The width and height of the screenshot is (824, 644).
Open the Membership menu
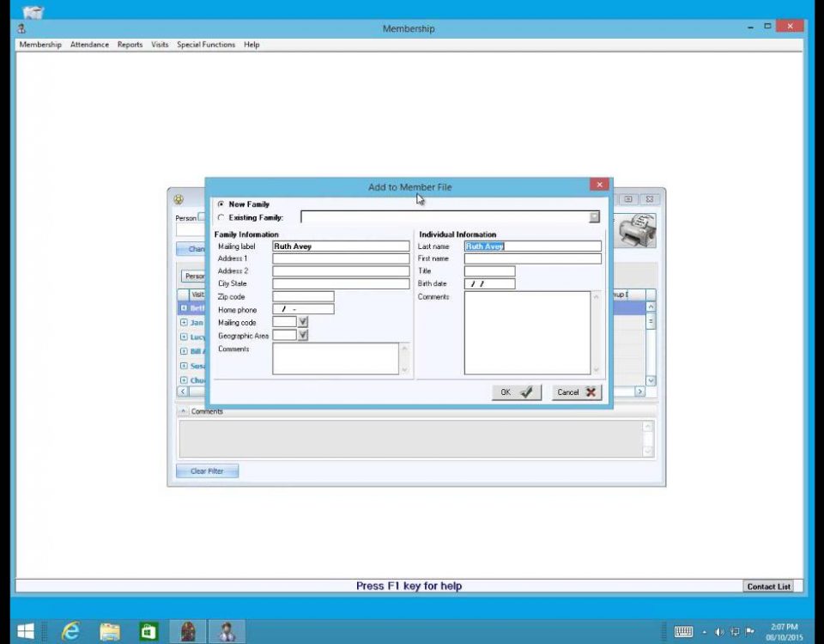[x=40, y=45]
